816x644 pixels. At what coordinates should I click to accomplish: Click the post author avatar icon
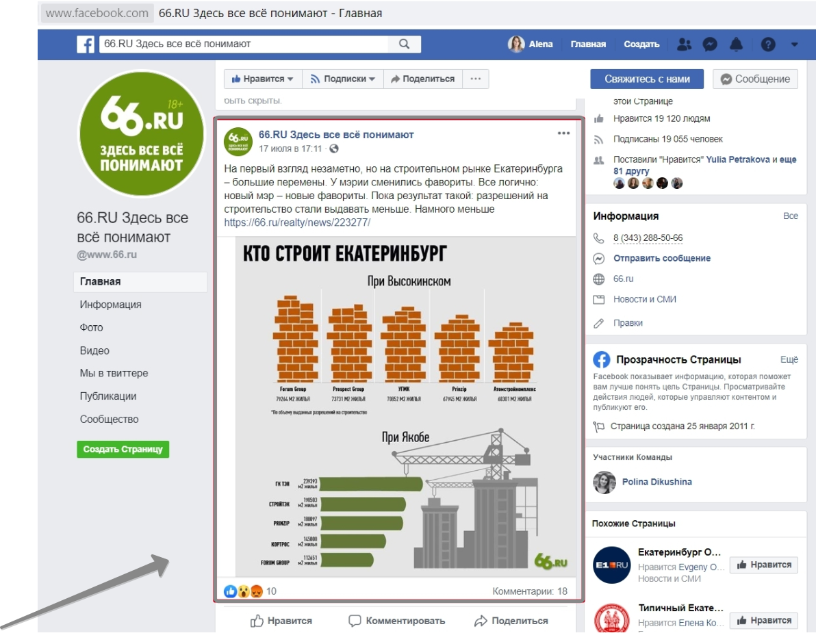238,141
